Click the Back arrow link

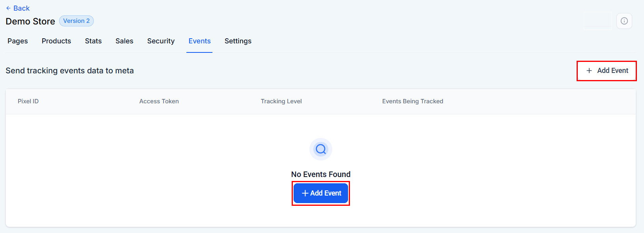click(18, 8)
